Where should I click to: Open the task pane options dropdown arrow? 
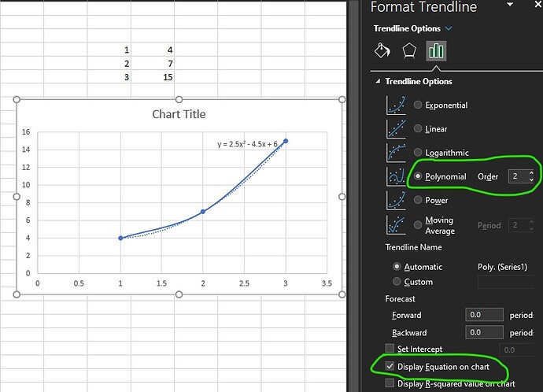coord(510,5)
